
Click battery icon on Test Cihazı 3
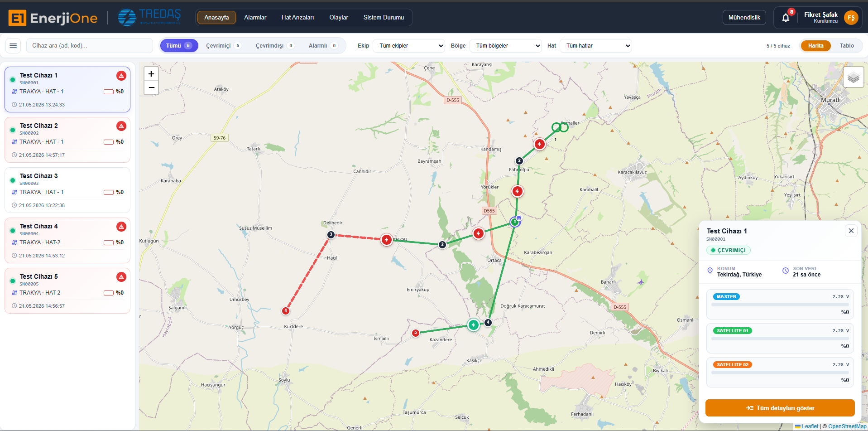click(x=109, y=192)
